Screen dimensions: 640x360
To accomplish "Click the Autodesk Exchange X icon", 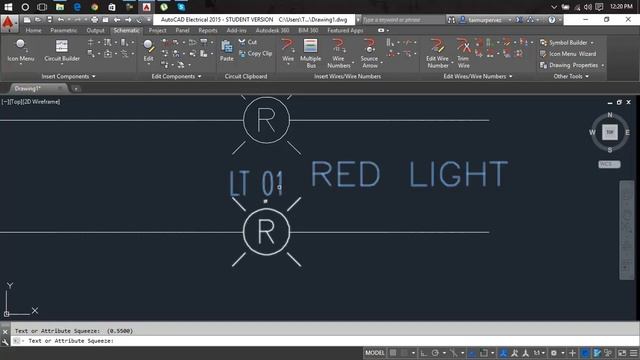I will tap(519, 20).
